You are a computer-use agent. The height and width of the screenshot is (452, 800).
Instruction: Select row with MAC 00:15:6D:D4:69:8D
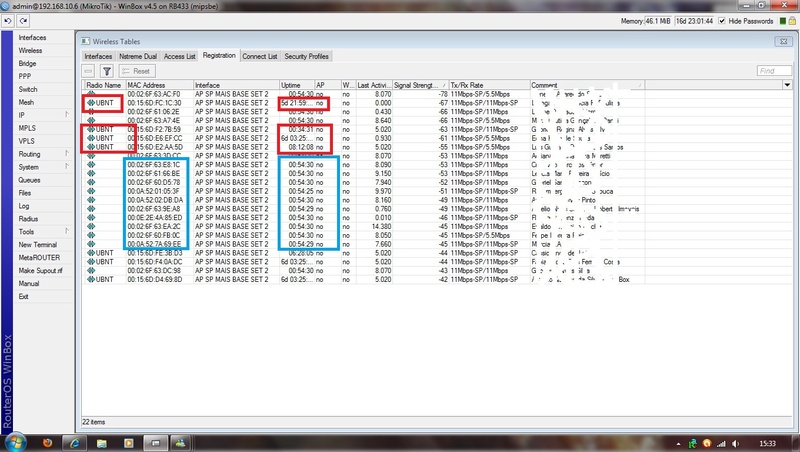point(364,280)
